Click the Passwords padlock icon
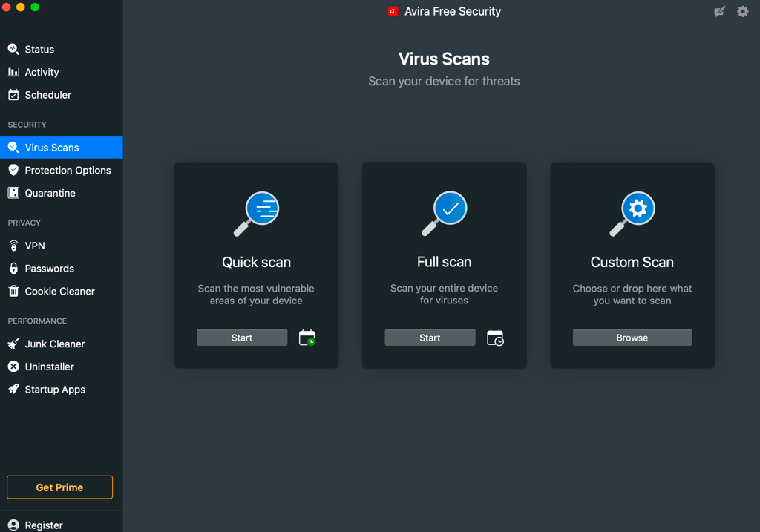Screen dimensions: 760x532 pos(13,269)
